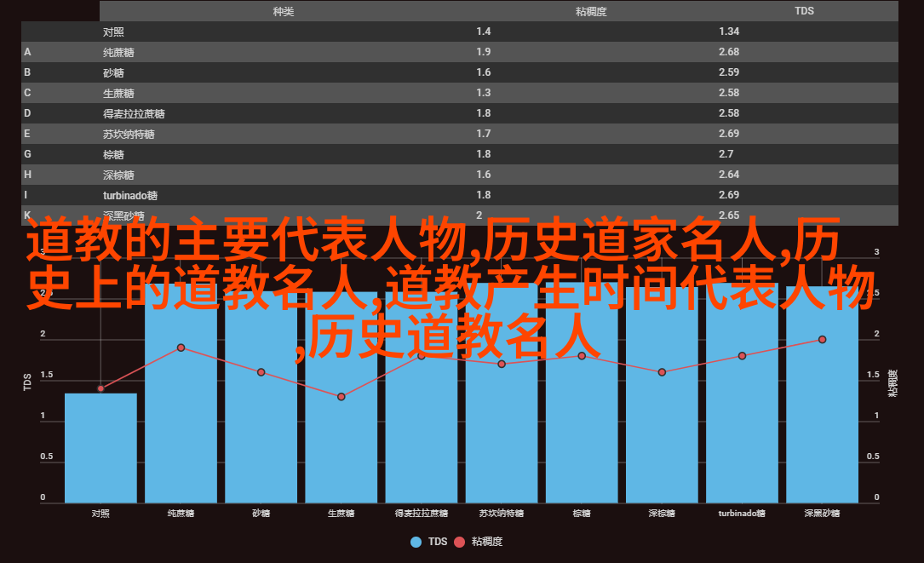Click TDS value 2.64 in 深棕糖 row
924x563 pixels.
coord(729,175)
